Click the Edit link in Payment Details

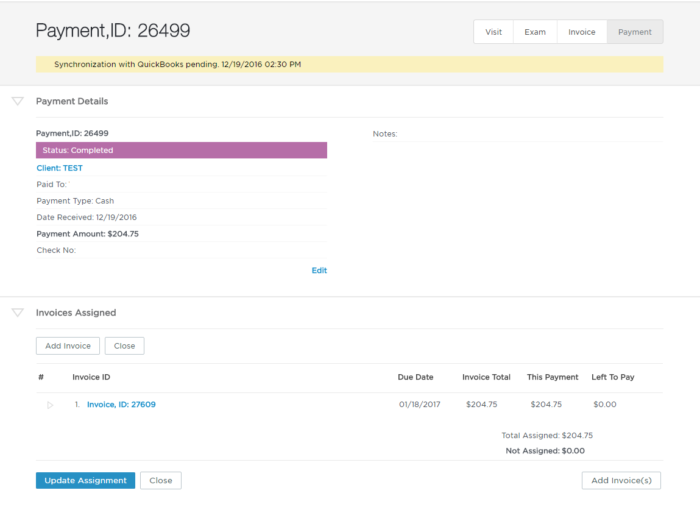pos(319,270)
